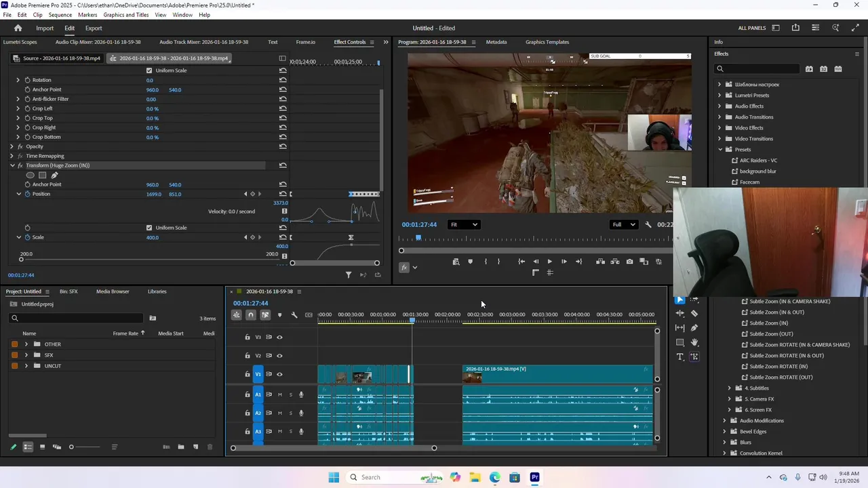This screenshot has height=488, width=868.
Task: Select the Rectangle tool
Action: pyautogui.click(x=680, y=342)
